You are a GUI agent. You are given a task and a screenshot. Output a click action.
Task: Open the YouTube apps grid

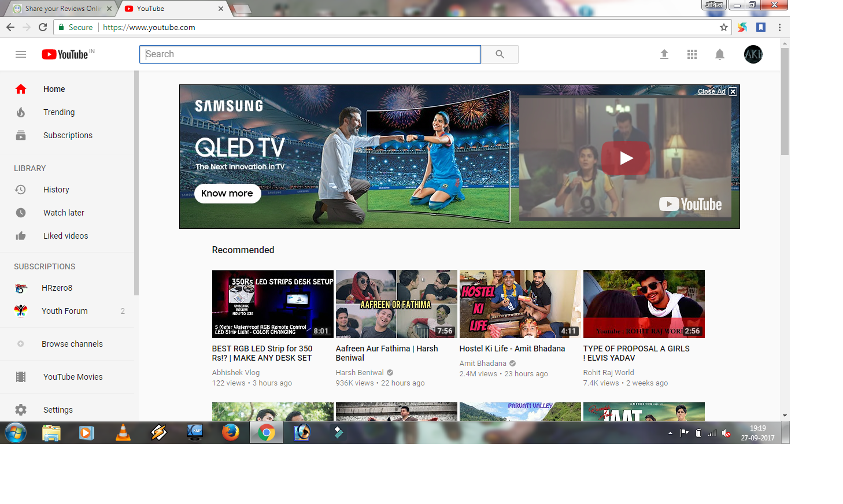692,54
